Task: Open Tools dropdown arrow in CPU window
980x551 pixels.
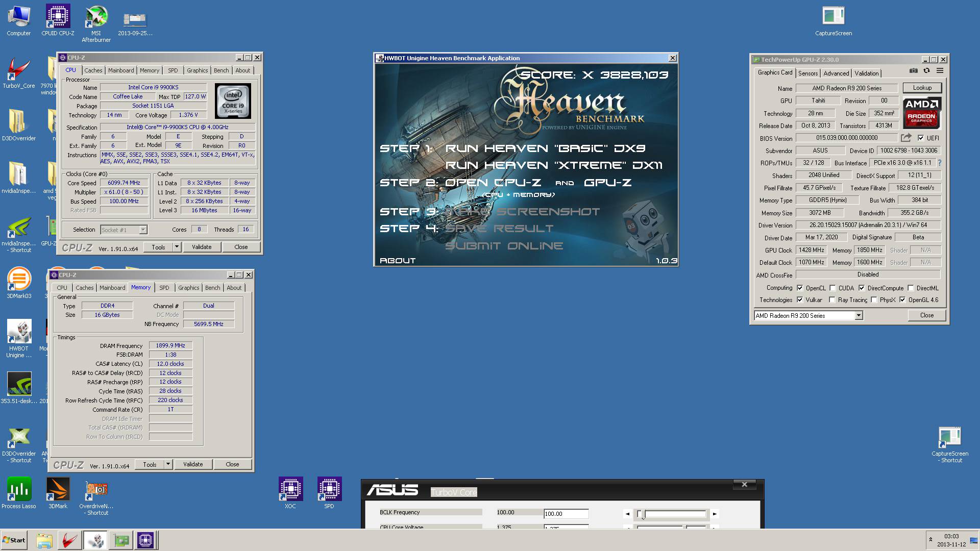Action: point(177,247)
